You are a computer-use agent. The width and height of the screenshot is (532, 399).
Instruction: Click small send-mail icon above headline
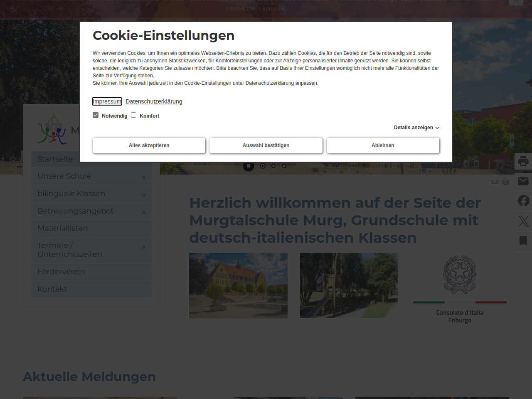494,182
